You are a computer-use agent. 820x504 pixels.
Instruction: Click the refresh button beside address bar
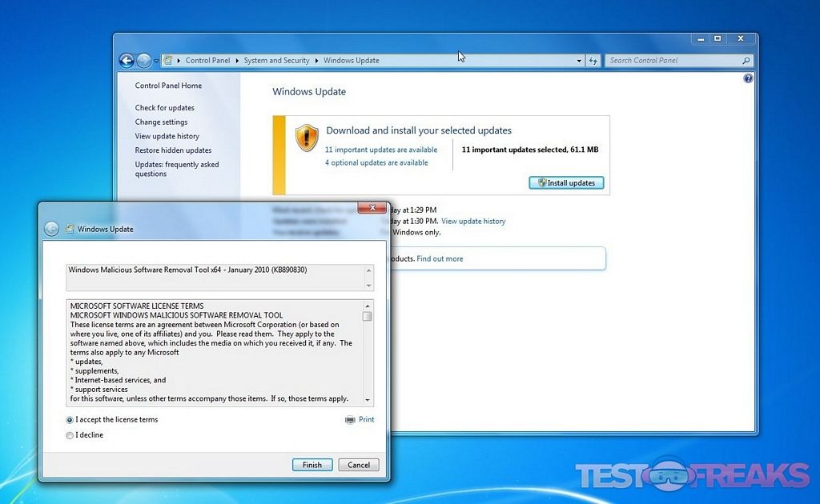(593, 61)
